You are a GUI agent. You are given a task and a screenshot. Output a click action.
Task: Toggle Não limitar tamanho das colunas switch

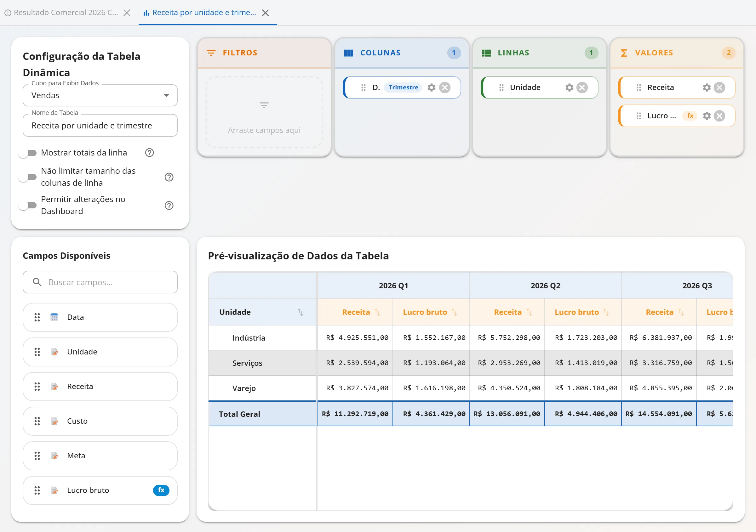click(28, 177)
